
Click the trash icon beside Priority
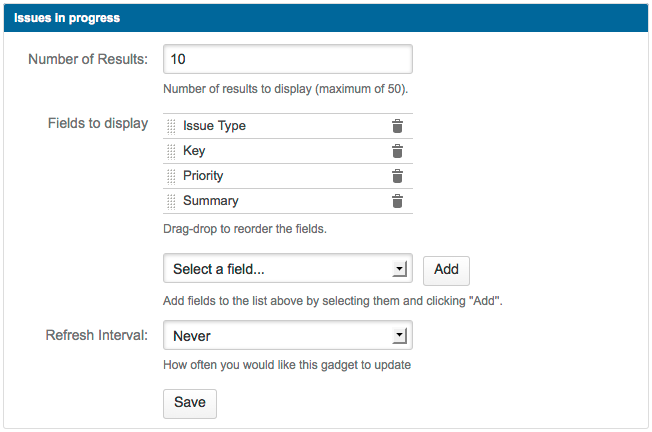pos(397,176)
